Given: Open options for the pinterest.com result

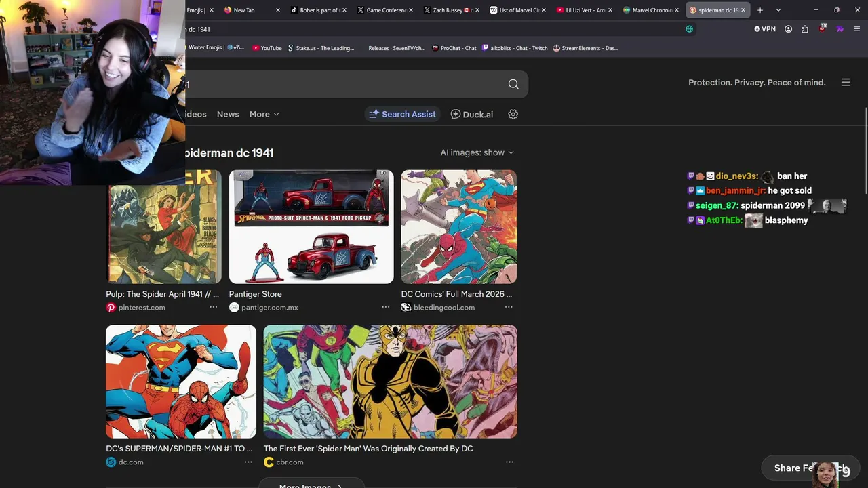Looking at the screenshot, I should (x=214, y=307).
